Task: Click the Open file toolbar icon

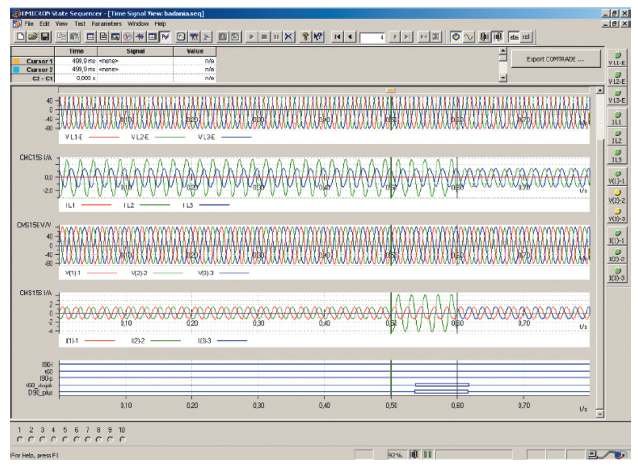Action: [33, 37]
